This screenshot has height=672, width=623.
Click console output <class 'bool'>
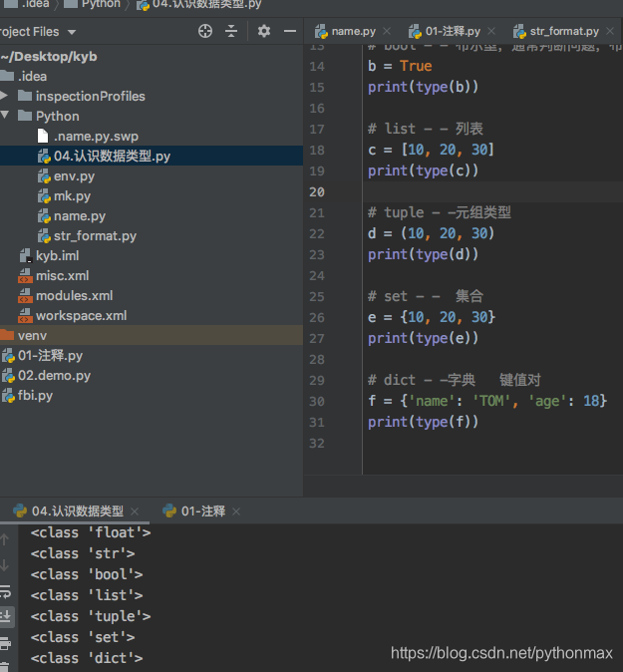(87, 574)
